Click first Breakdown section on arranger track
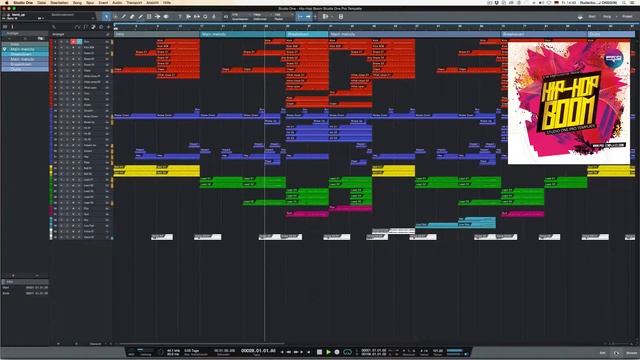The width and height of the screenshot is (640, 360). point(307,34)
